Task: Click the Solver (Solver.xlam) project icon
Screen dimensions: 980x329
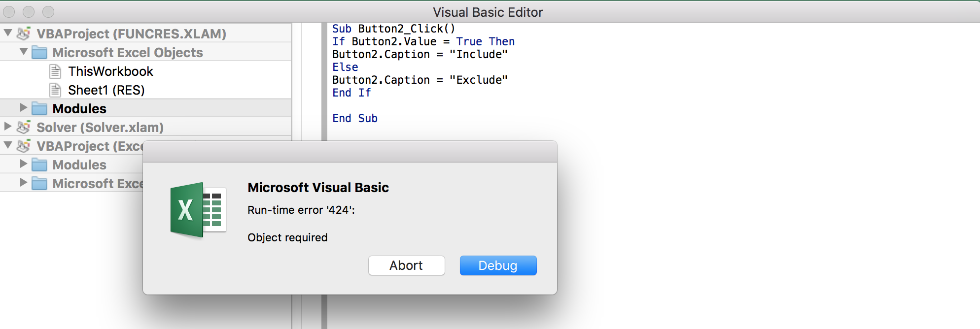Action: (x=23, y=127)
